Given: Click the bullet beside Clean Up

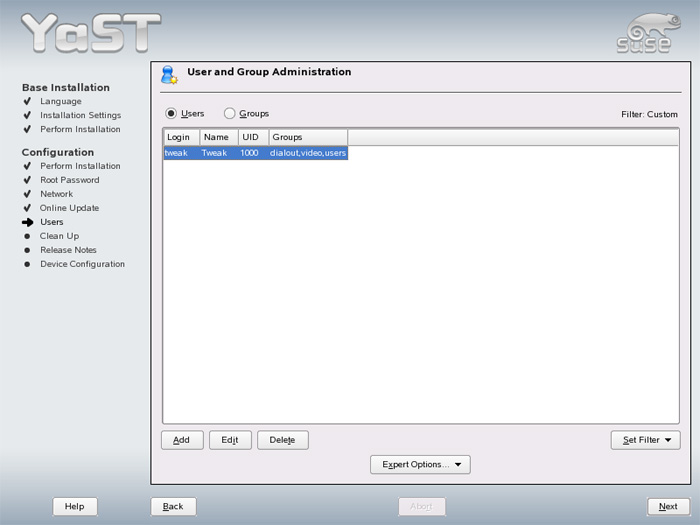Looking at the screenshot, I should click(x=27, y=236).
